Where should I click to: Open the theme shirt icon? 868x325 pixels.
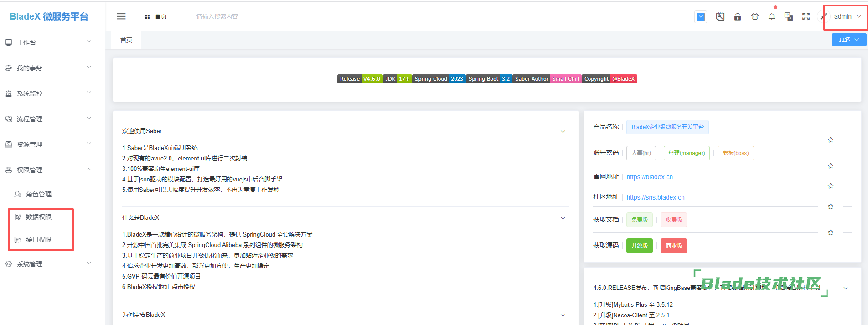755,17
